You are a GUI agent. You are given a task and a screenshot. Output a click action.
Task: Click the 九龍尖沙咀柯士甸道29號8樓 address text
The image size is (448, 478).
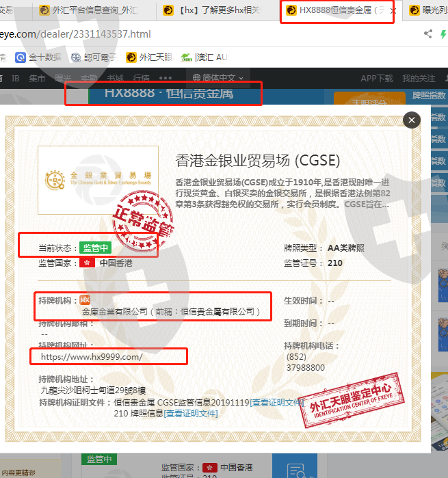[93, 390]
